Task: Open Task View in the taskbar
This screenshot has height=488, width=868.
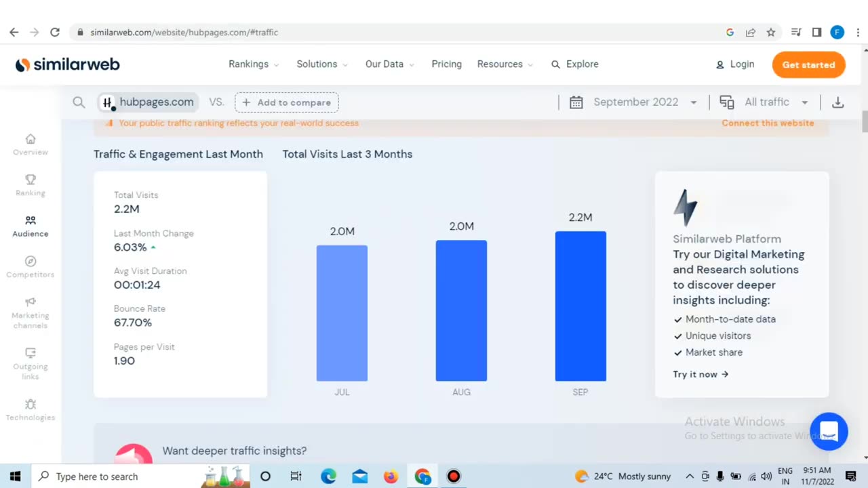Action: 296,476
